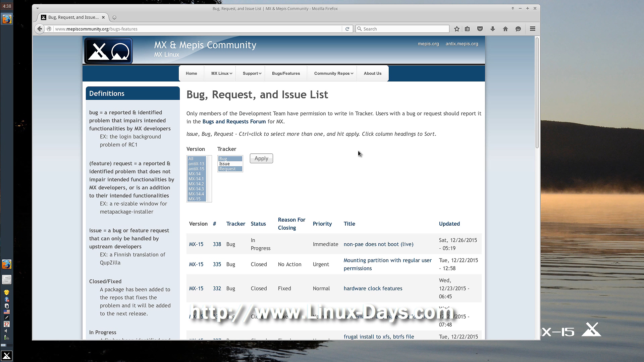644x362 pixels.
Task: Open the Firefox hamburger menu
Action: pos(533,29)
